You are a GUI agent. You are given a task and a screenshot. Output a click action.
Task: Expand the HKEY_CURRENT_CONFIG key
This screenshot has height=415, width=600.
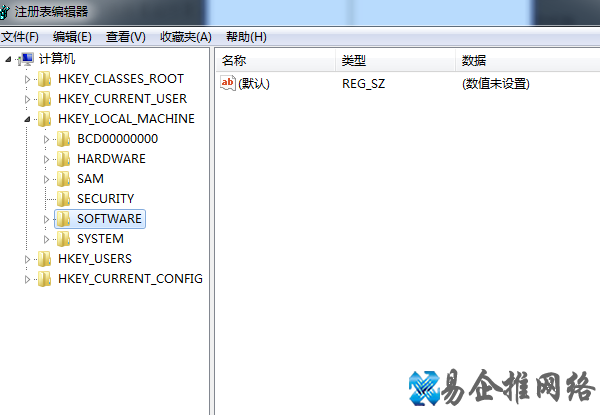click(x=28, y=279)
